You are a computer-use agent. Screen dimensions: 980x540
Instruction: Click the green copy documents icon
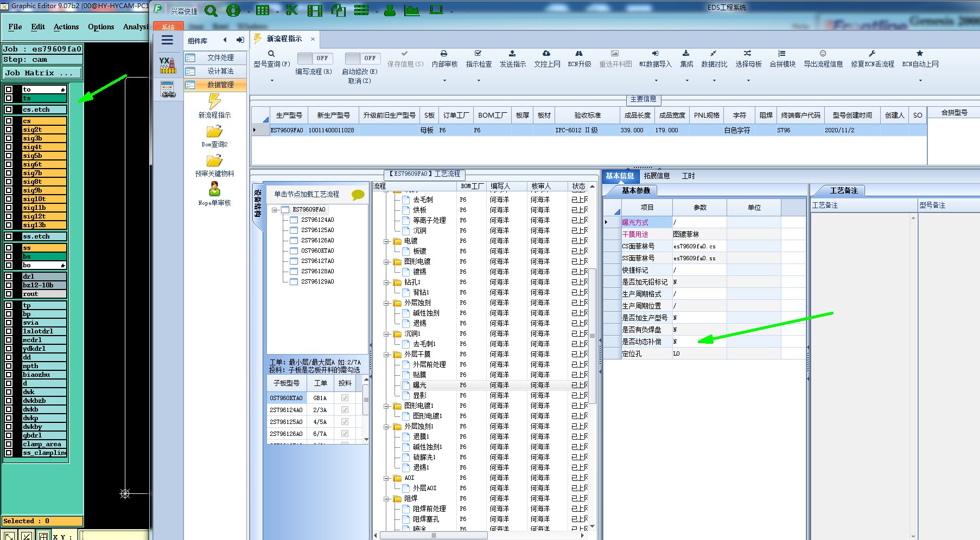point(339,10)
